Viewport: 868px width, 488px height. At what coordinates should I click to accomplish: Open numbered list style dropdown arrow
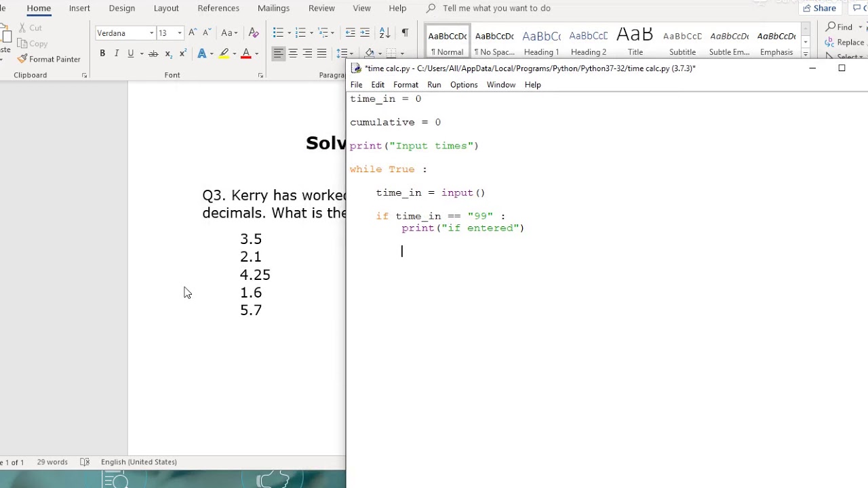pyautogui.click(x=311, y=33)
